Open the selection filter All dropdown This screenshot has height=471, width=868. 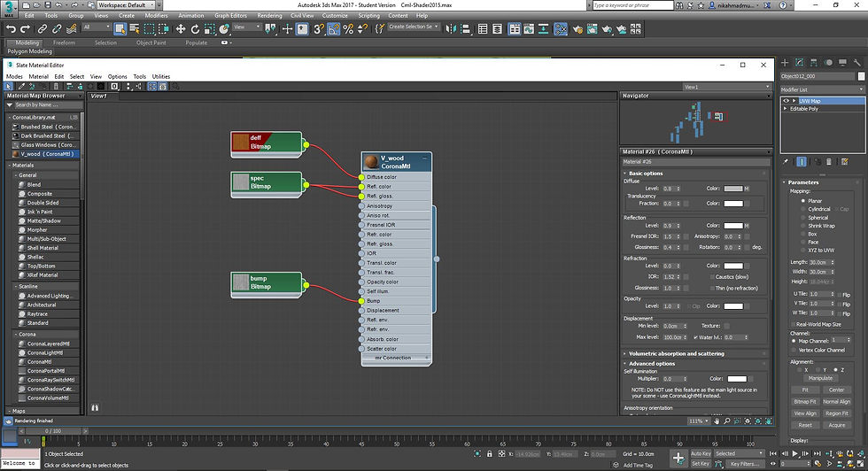[x=97, y=27]
